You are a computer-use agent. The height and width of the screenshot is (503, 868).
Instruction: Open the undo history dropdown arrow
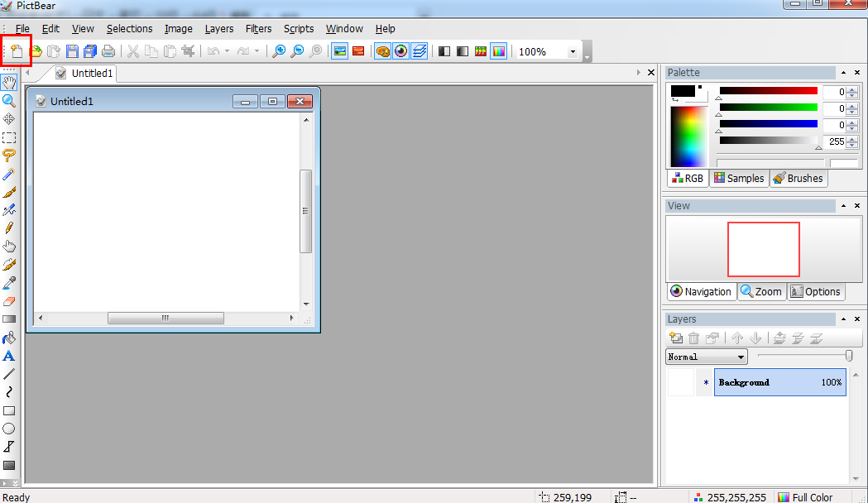click(x=227, y=51)
